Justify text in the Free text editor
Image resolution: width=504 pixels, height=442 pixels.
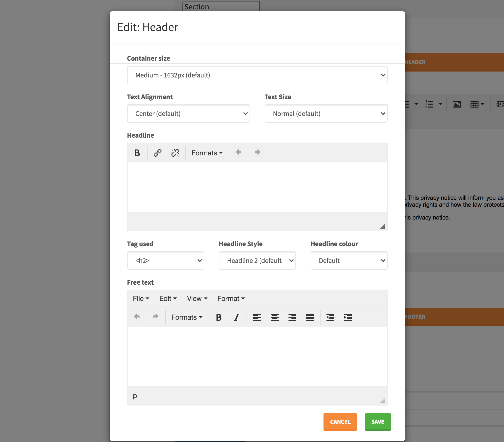[x=310, y=317]
